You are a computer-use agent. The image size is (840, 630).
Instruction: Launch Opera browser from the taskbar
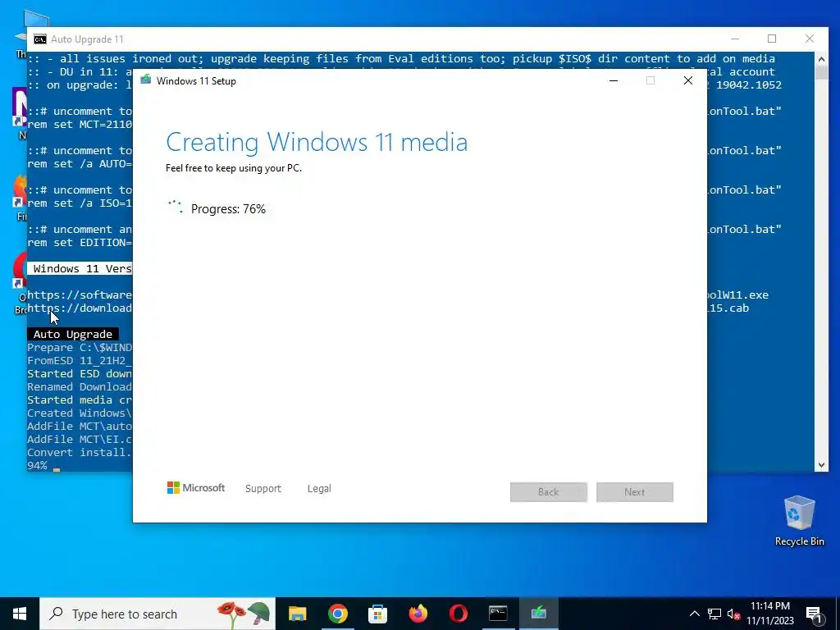pyautogui.click(x=458, y=614)
